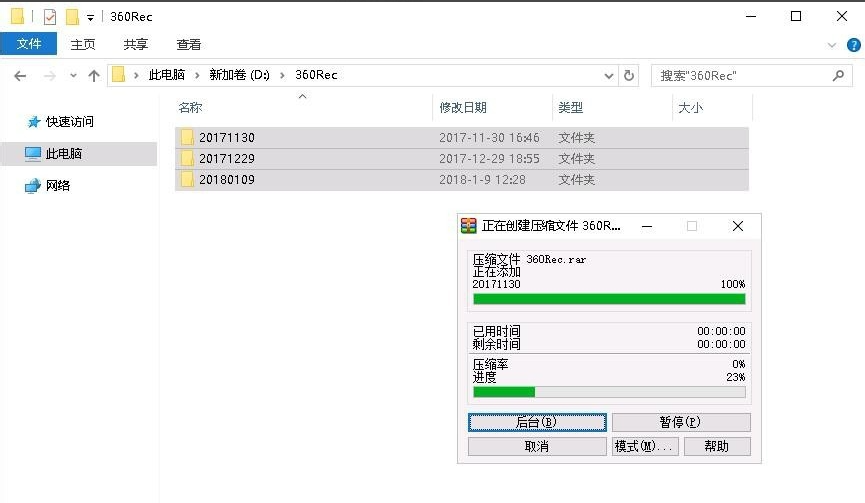This screenshot has width=865, height=503.
Task: Click the 取消 cancel button
Action: point(537,446)
